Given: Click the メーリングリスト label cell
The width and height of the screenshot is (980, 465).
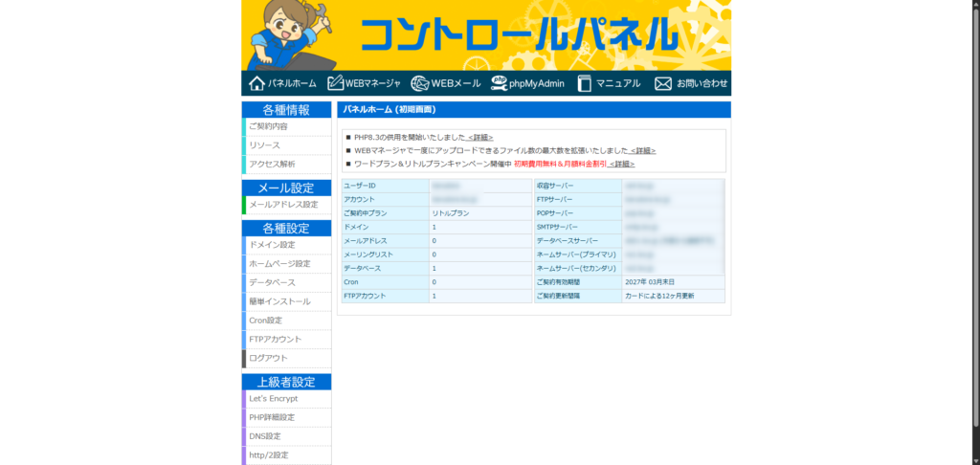Looking at the screenshot, I should tap(385, 255).
